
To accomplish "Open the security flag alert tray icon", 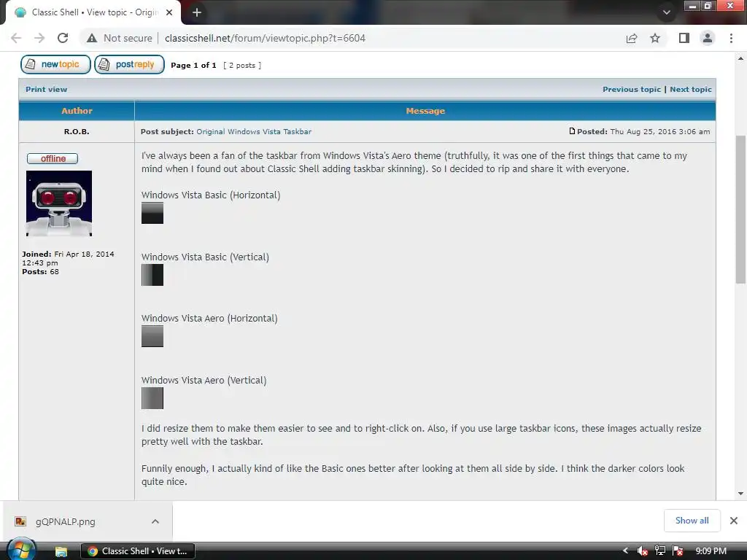I will tap(678, 551).
